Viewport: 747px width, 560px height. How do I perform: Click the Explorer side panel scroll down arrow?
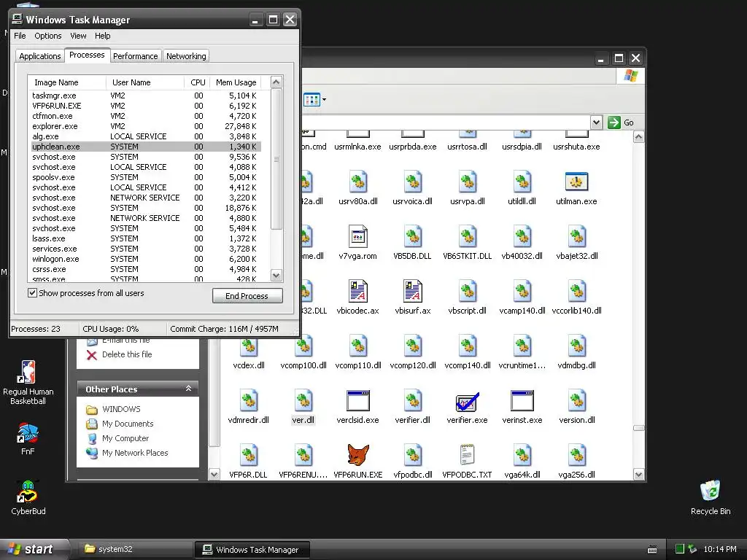point(214,474)
